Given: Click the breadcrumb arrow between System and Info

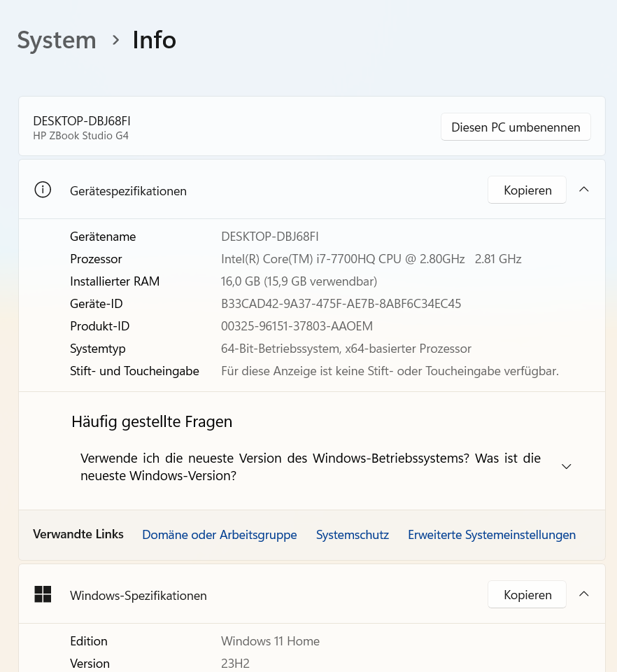Looking at the screenshot, I should click(115, 41).
